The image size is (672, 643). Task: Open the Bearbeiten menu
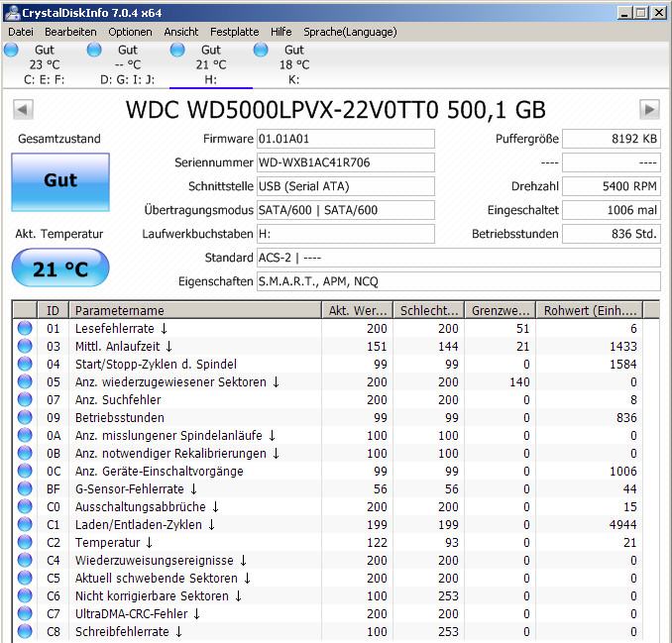pos(70,32)
